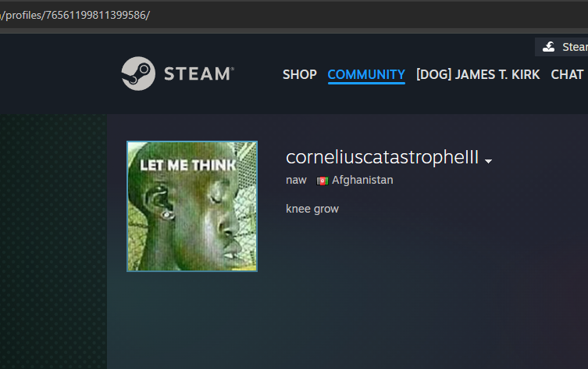Click the Afghanistan flag icon
This screenshot has width=588, height=369.
[x=323, y=181]
